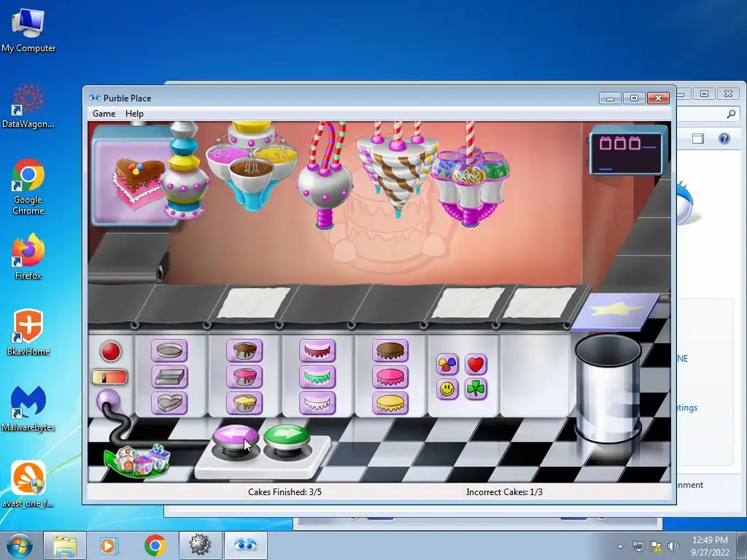Image resolution: width=747 pixels, height=560 pixels.
Task: Open DataWagon desktop shortcut
Action: 28,106
